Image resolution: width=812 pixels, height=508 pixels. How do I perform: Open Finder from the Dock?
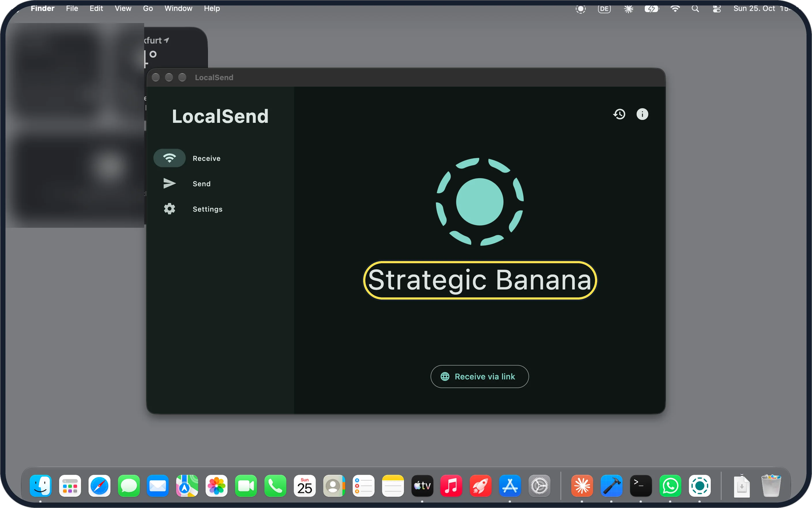click(x=41, y=486)
